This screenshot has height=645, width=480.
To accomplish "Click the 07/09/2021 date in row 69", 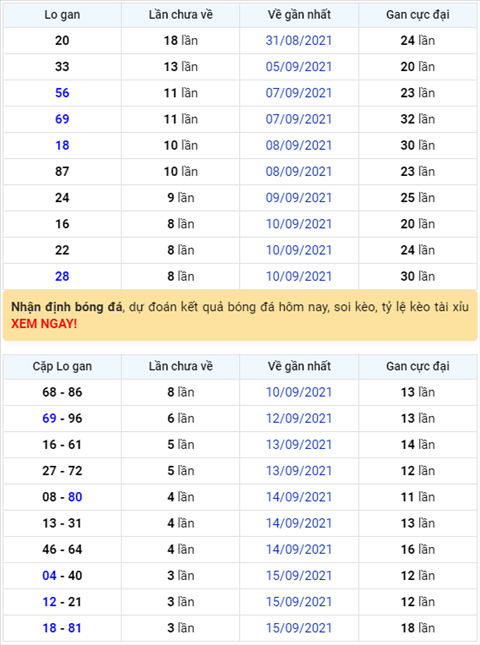I will pyautogui.click(x=299, y=119).
